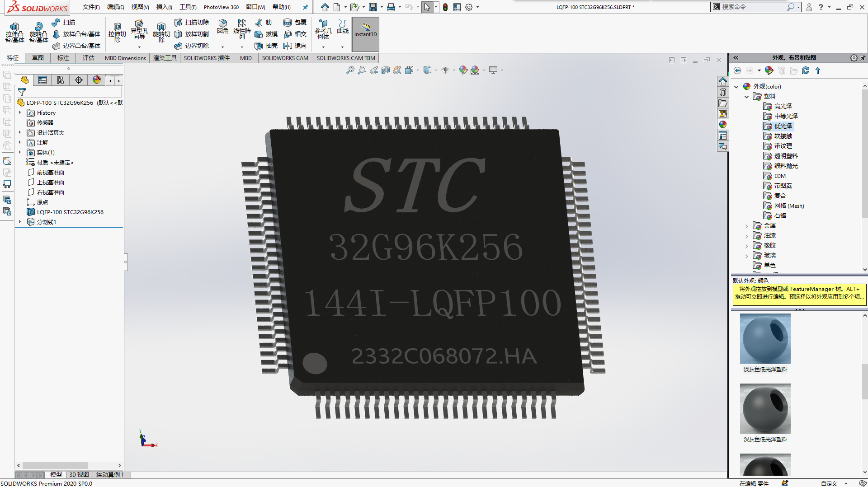Toggle the pin icon next to menu bar
The image size is (868, 487).
click(305, 7)
